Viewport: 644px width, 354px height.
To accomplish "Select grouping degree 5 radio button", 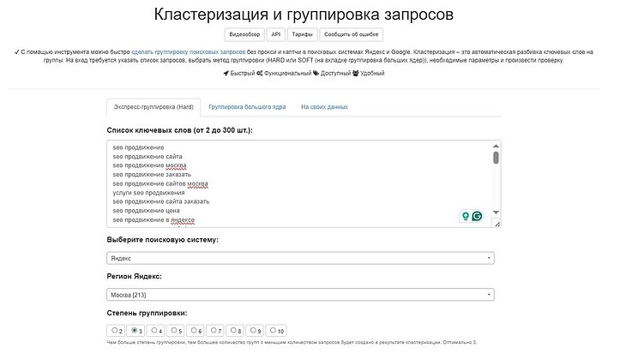I will pos(174,330).
